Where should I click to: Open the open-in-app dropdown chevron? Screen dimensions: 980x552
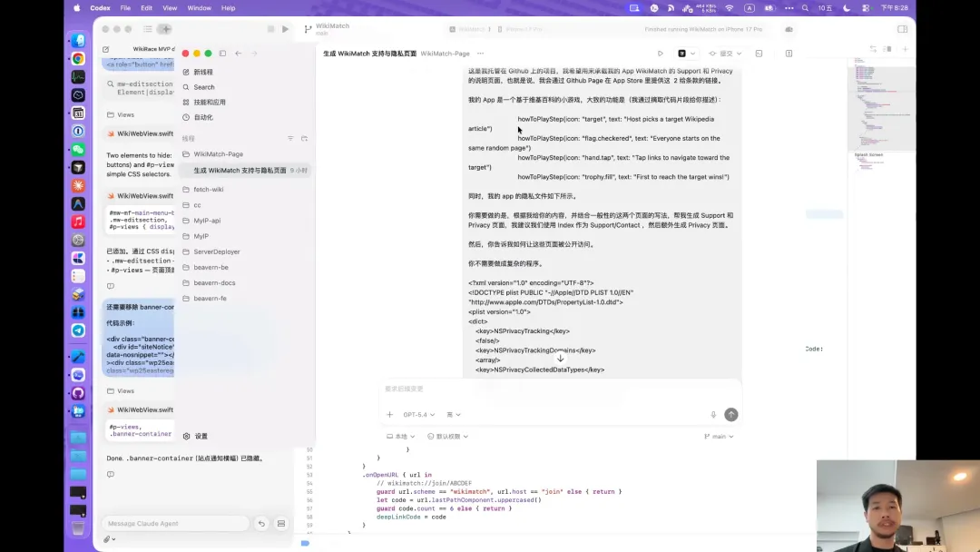[692, 54]
